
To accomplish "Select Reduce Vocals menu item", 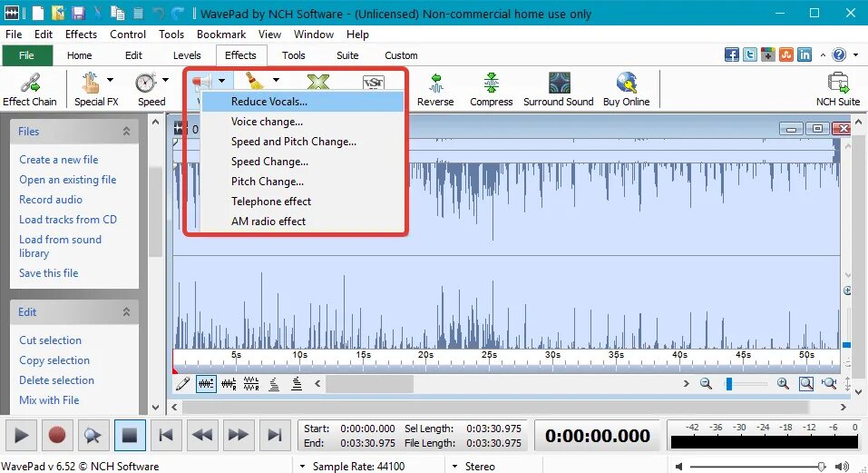I will (303, 102).
